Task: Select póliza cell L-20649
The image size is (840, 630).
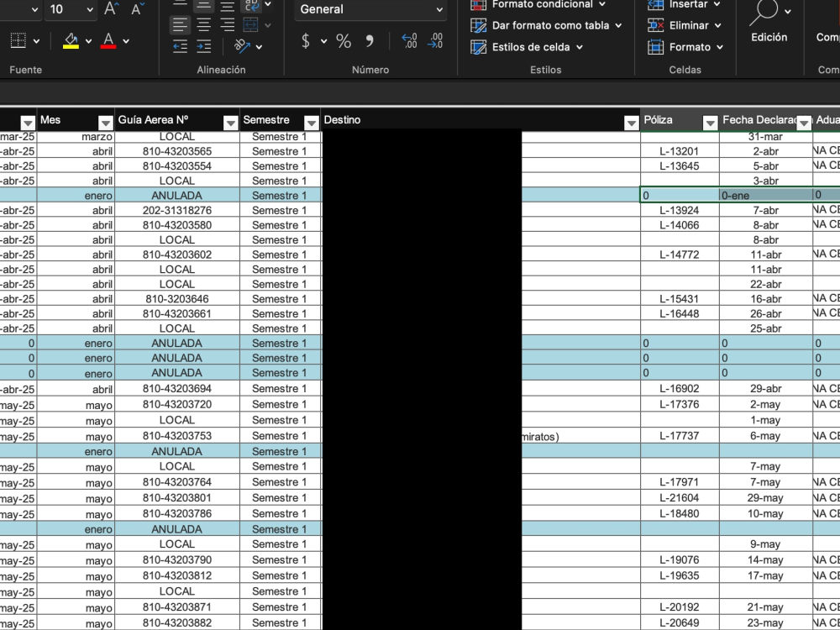Action: 680,623
